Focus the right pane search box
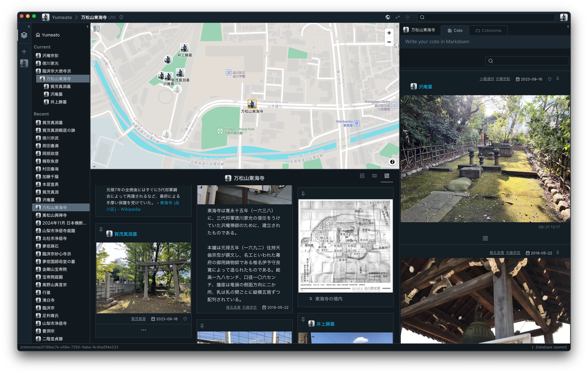Image resolution: width=588 pixels, height=374 pixels. coord(527,61)
